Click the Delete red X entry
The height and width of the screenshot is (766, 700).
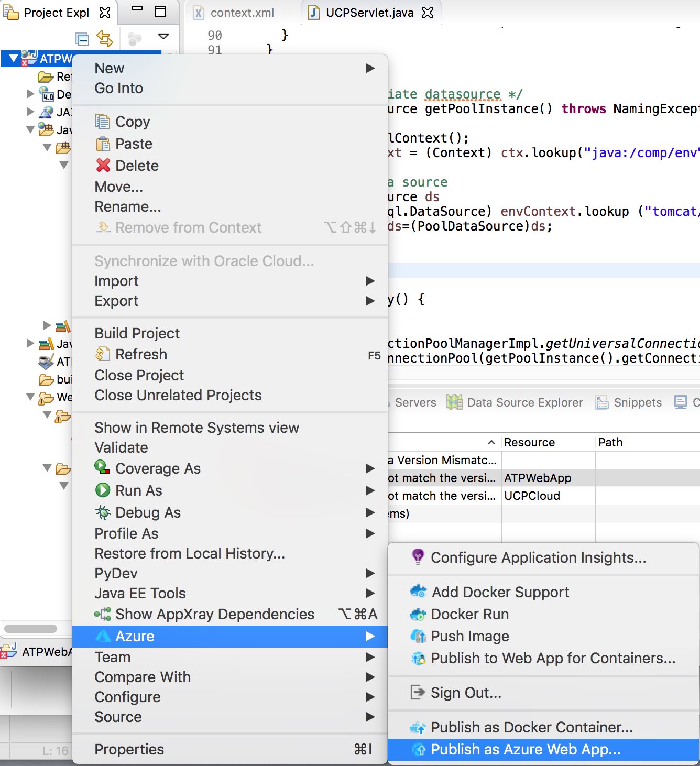pyautogui.click(x=136, y=166)
